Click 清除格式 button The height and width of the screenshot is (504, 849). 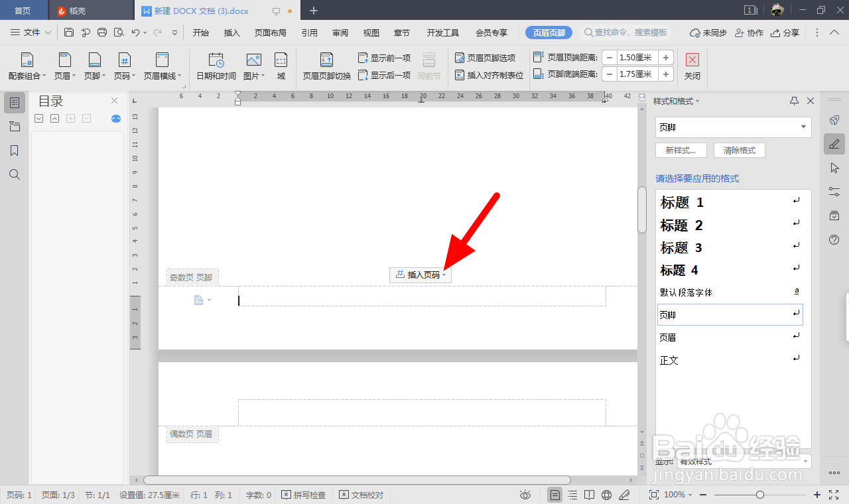[740, 151]
